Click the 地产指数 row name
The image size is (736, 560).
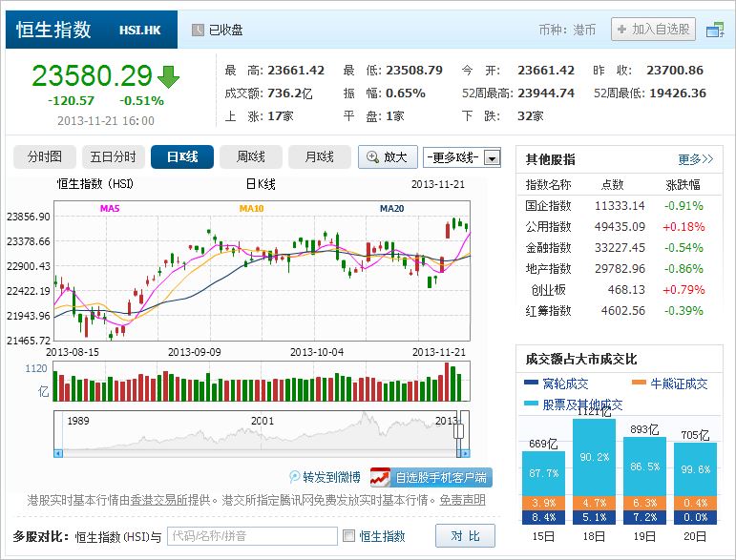pyautogui.click(x=548, y=269)
